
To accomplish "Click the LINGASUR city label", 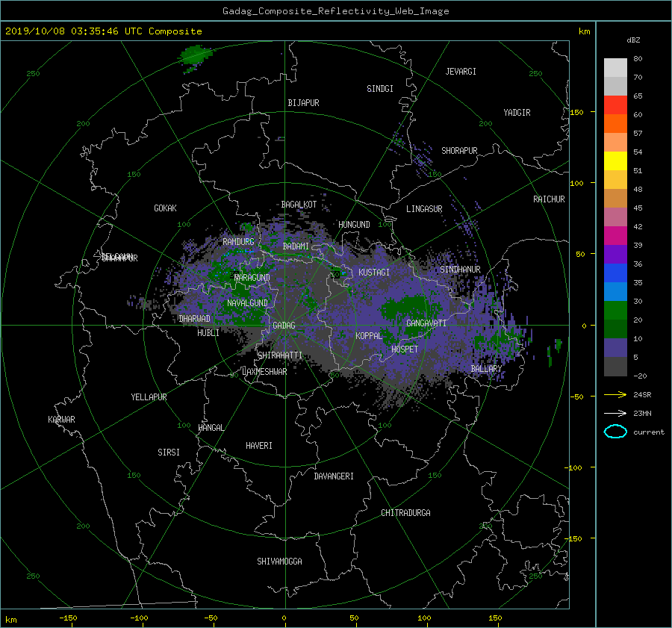I will click(x=424, y=209).
